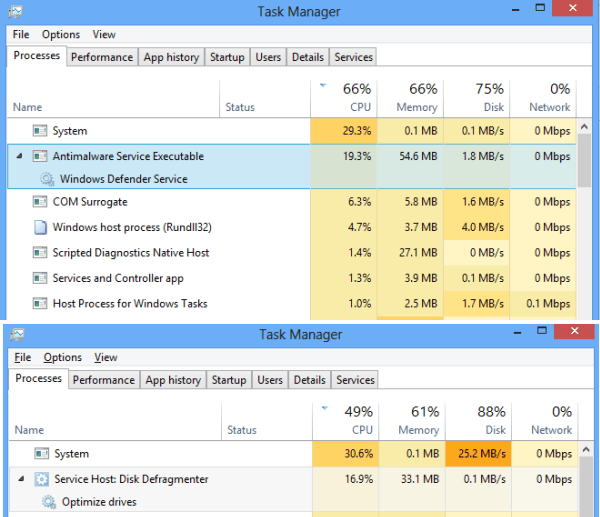Open Services tab in top Task Manager
This screenshot has width=600, height=517.
point(354,57)
